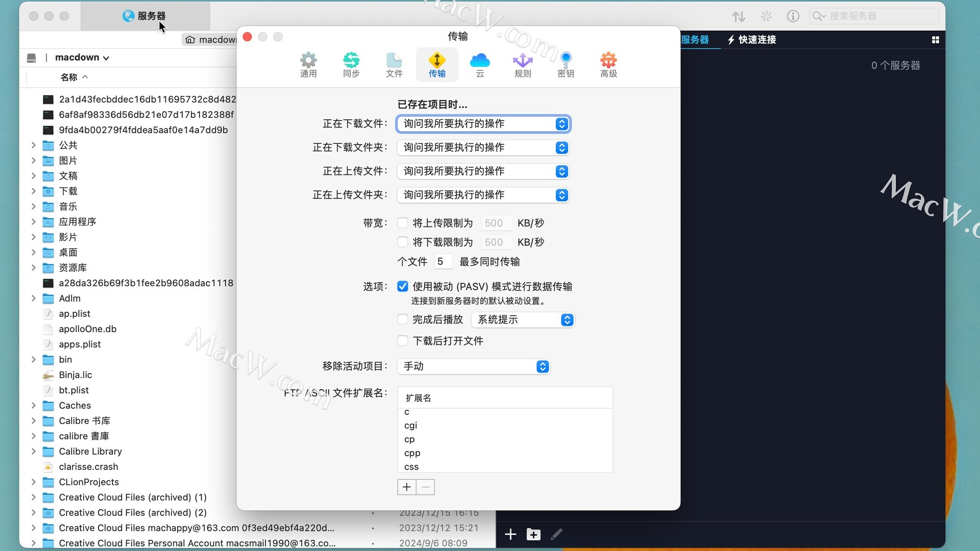This screenshot has height=551, width=980.
Task: Click the transfers arrows icon in toolbar
Action: pos(739,16)
